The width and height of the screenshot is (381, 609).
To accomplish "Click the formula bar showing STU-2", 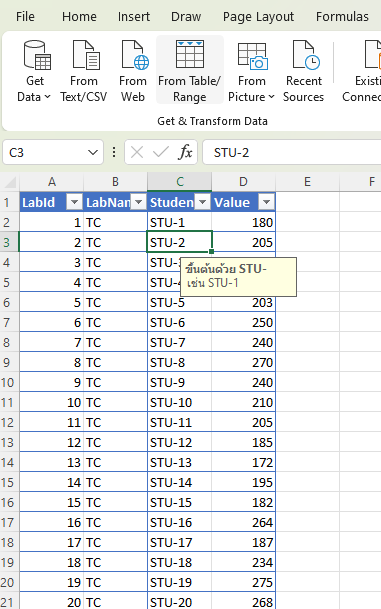I will tap(291, 152).
